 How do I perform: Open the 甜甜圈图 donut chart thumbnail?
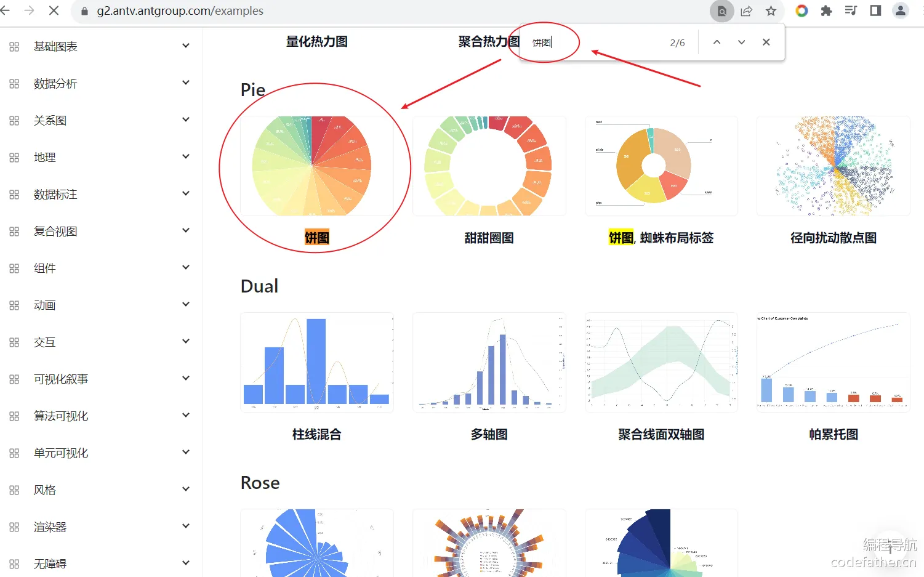pyautogui.click(x=489, y=166)
